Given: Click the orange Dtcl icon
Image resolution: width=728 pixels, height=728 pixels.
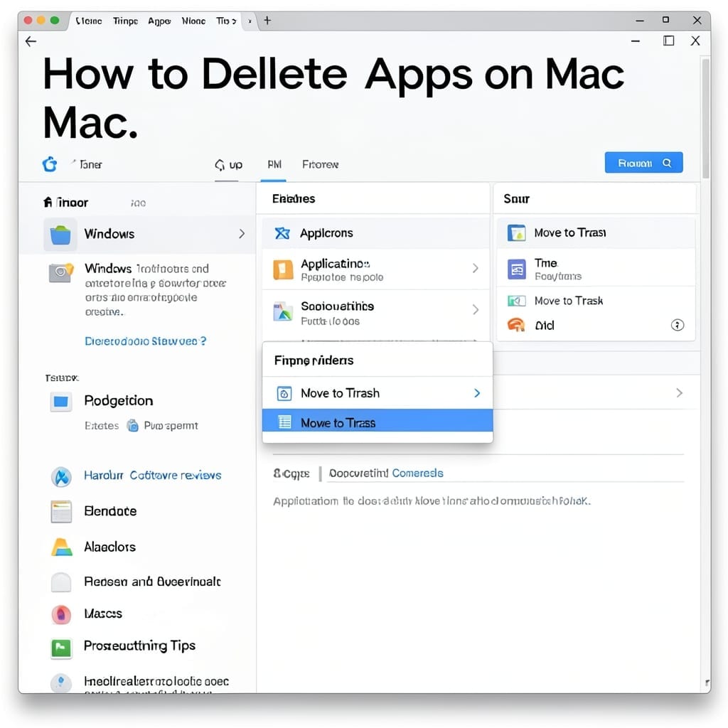Looking at the screenshot, I should pos(516,325).
